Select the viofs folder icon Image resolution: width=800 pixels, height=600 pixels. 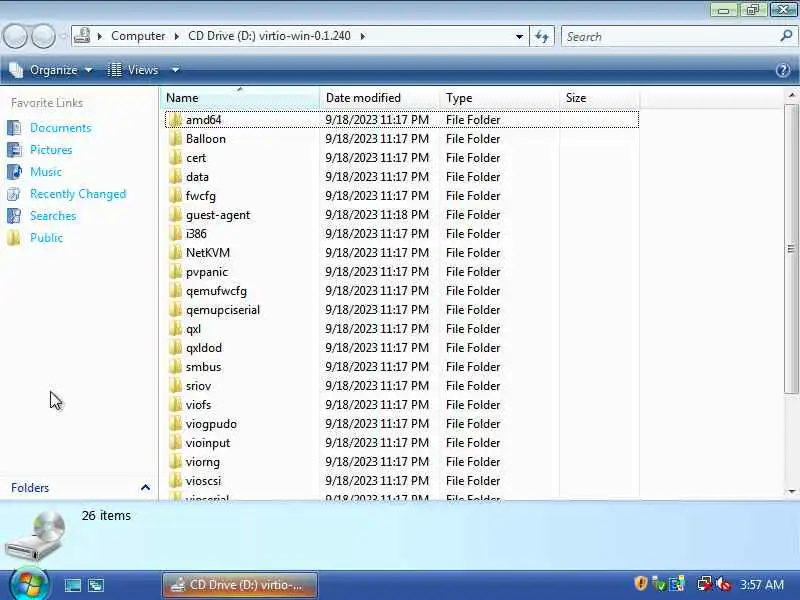(x=175, y=405)
